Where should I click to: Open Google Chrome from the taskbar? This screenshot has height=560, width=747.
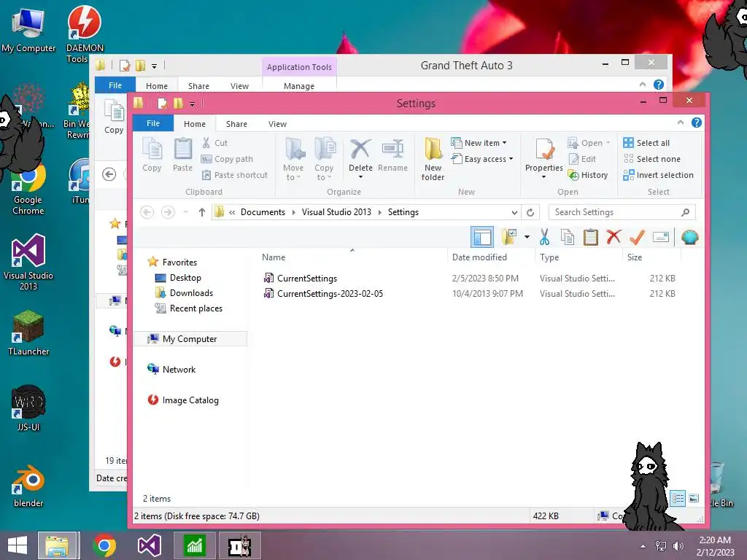pyautogui.click(x=104, y=545)
